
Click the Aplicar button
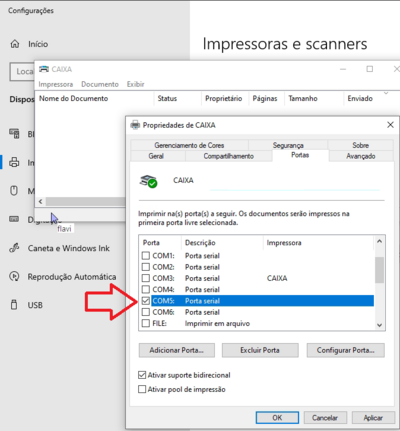point(373,418)
